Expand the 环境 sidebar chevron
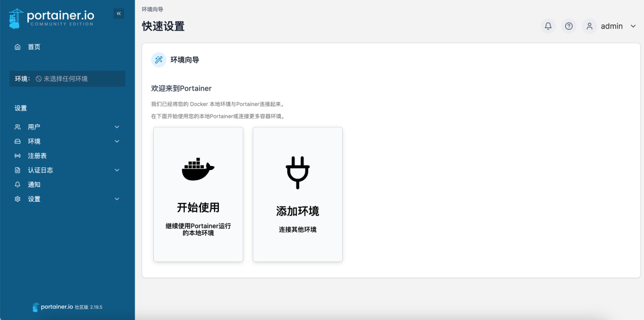The width and height of the screenshot is (644, 320). coord(117,141)
